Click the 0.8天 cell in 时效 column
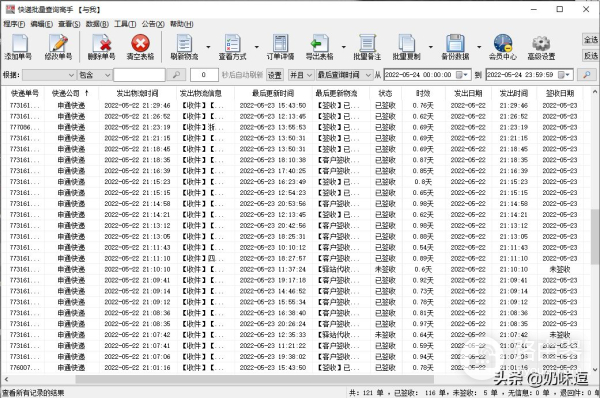This screenshot has height=398, width=600. click(423, 182)
